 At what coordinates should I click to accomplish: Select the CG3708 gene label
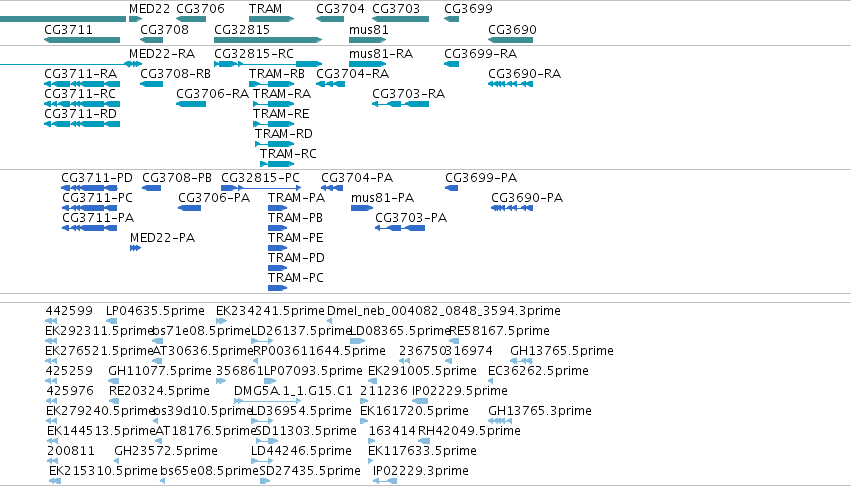[164, 30]
